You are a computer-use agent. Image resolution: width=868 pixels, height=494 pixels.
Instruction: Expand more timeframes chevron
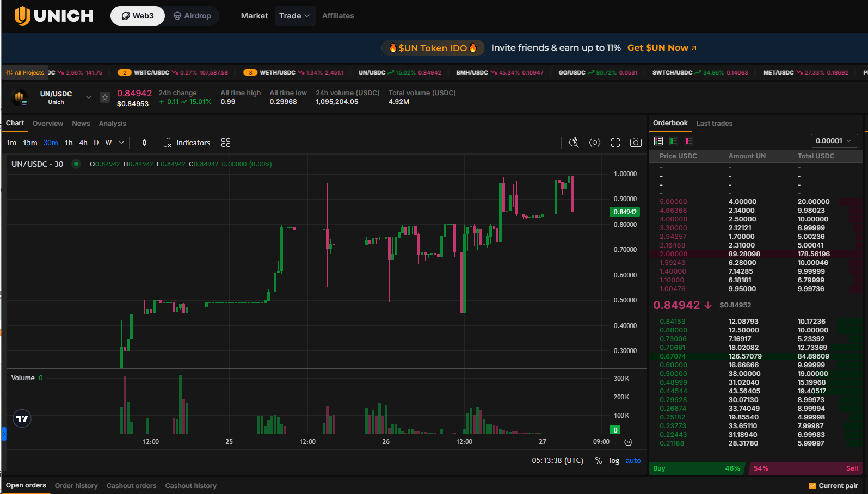pyautogui.click(x=121, y=143)
